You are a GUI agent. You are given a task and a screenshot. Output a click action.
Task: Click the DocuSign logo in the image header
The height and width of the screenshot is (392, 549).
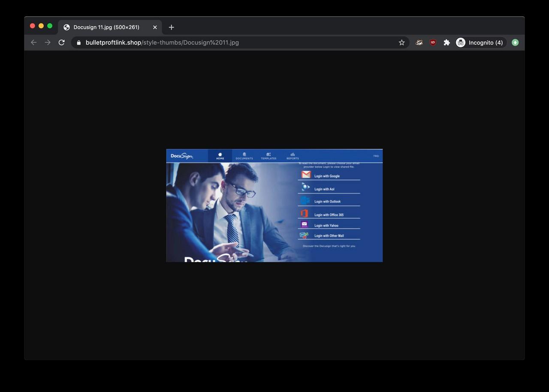(182, 156)
